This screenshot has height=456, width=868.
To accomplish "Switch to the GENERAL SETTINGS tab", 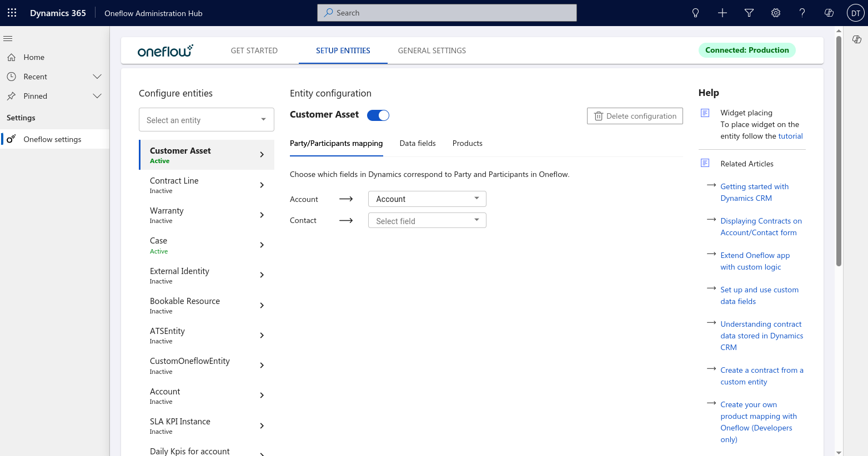I will click(432, 50).
